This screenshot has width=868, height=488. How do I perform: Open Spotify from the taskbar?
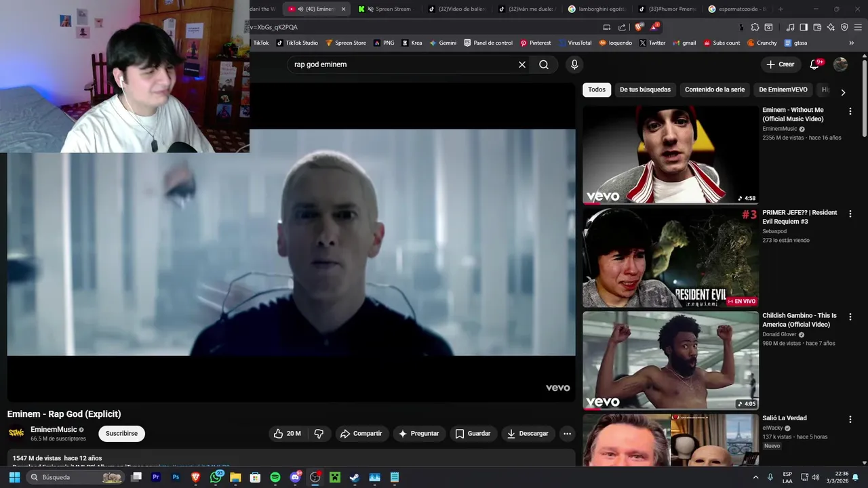tap(275, 477)
